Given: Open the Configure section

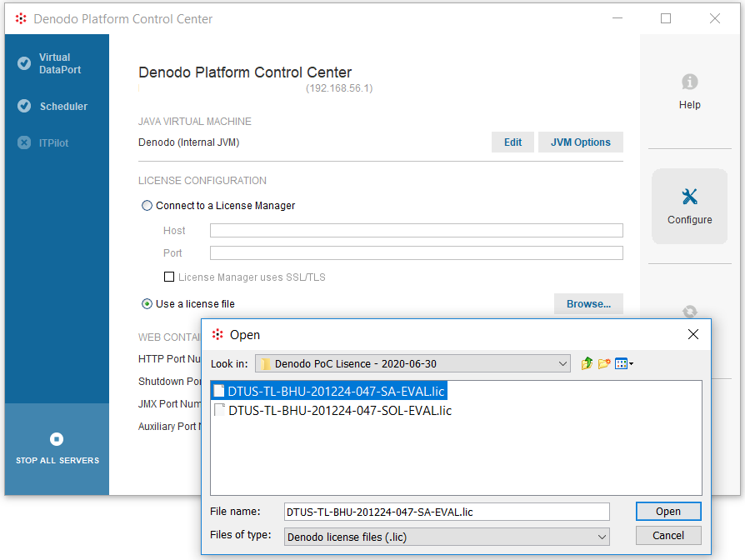Looking at the screenshot, I should tap(689, 206).
